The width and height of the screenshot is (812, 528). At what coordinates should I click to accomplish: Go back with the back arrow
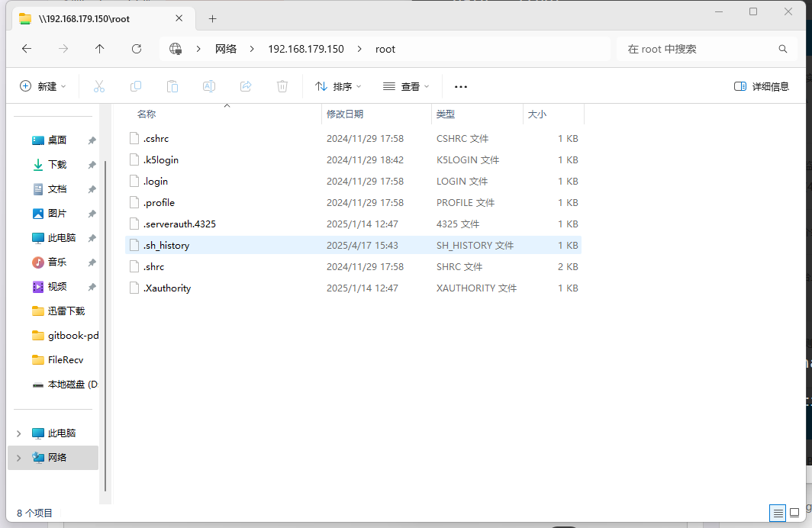(x=27, y=49)
